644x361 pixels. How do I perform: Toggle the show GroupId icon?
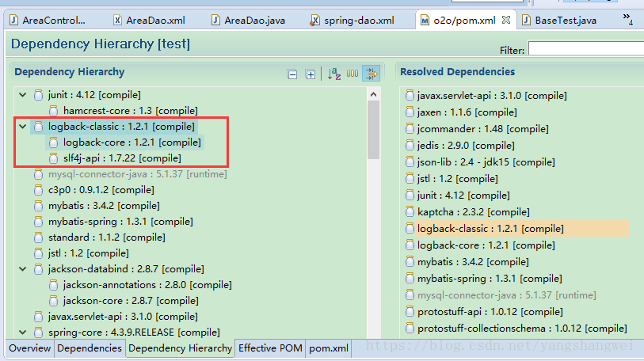point(352,74)
